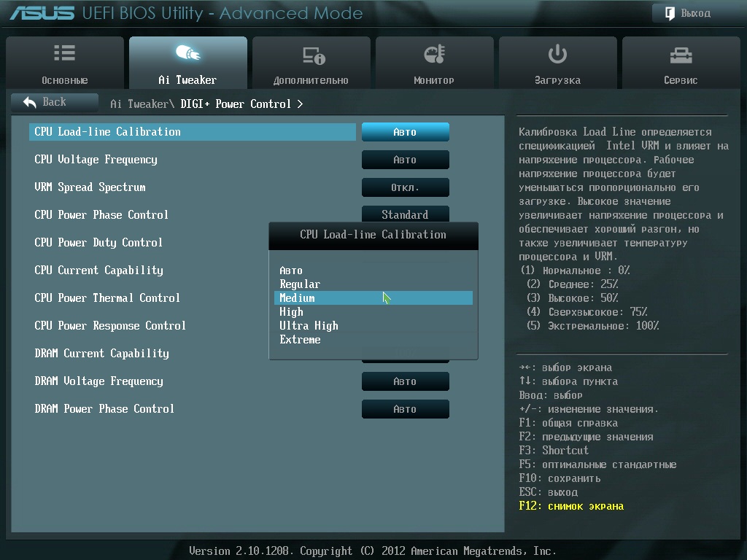Select the CPU Load-line Calibration row

[193, 132]
